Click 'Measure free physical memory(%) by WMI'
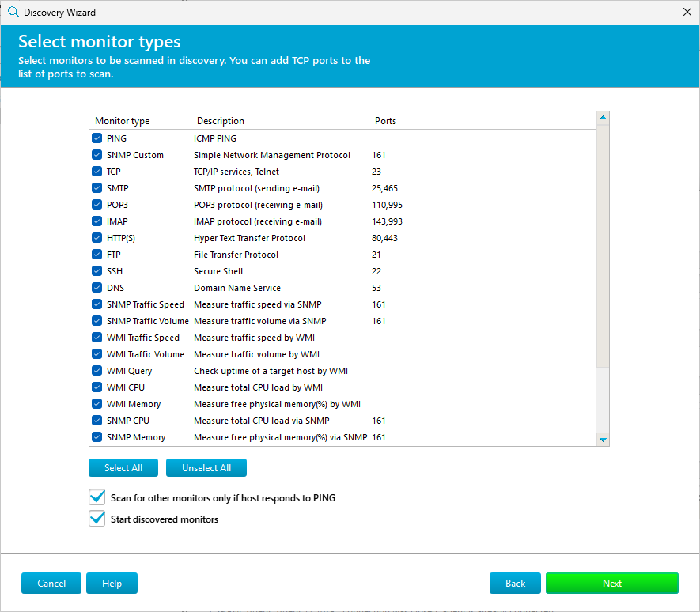Viewport: 700px width, 612px height. coord(278,404)
